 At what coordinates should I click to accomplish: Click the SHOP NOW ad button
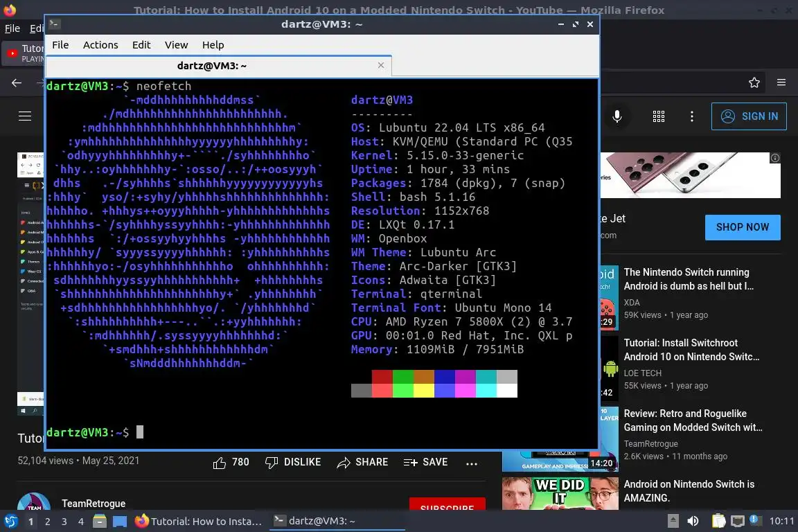pyautogui.click(x=743, y=227)
